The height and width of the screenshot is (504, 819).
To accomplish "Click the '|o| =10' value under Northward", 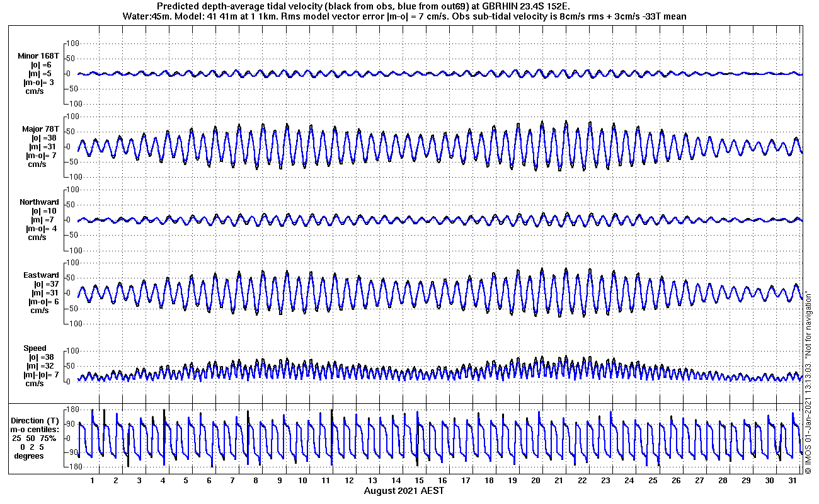I will tap(44, 211).
